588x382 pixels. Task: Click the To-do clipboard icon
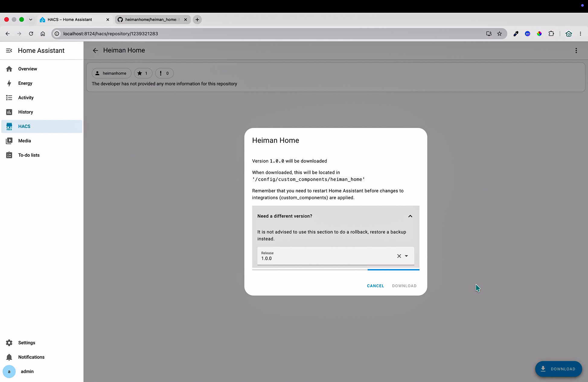9,155
